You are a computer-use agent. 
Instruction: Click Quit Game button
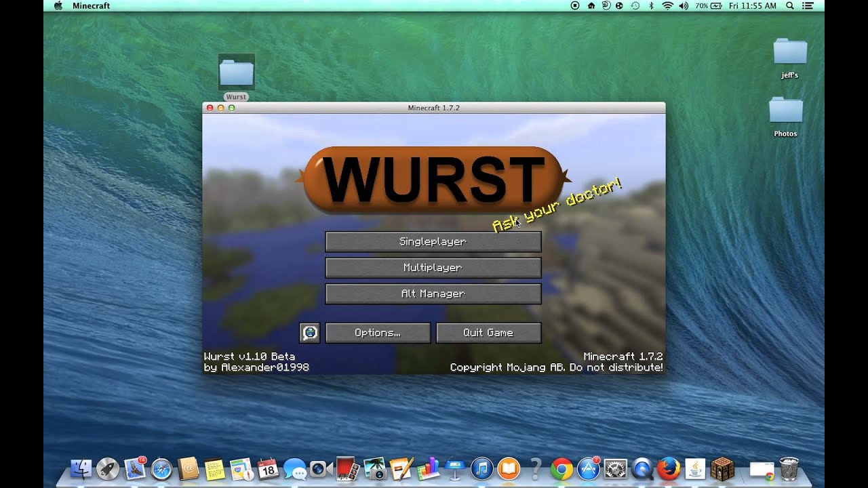tap(488, 333)
